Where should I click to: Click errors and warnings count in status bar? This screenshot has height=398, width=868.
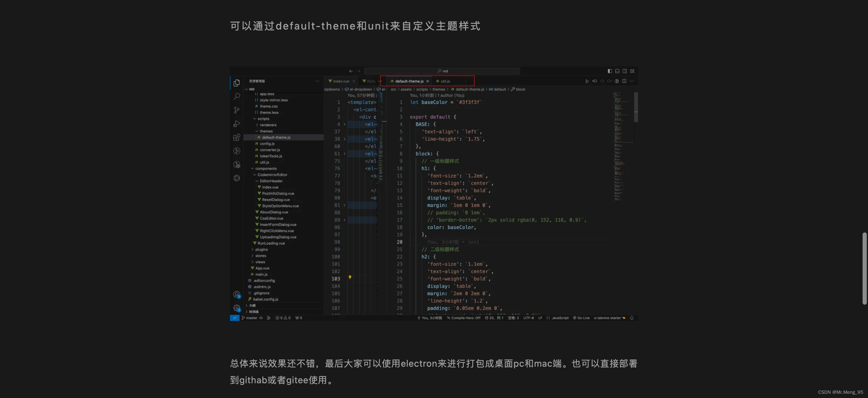point(283,318)
